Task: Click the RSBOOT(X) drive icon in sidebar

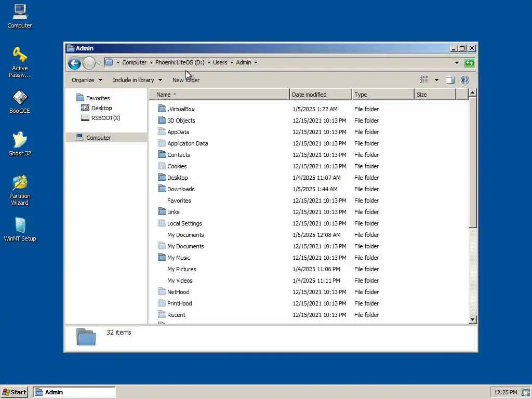Action: pyautogui.click(x=85, y=118)
